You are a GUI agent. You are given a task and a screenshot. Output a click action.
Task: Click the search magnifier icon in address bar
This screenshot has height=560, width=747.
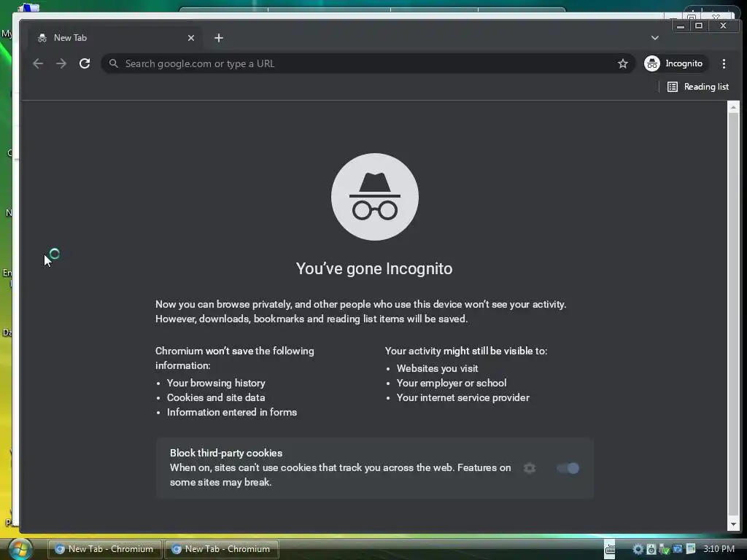(x=113, y=63)
